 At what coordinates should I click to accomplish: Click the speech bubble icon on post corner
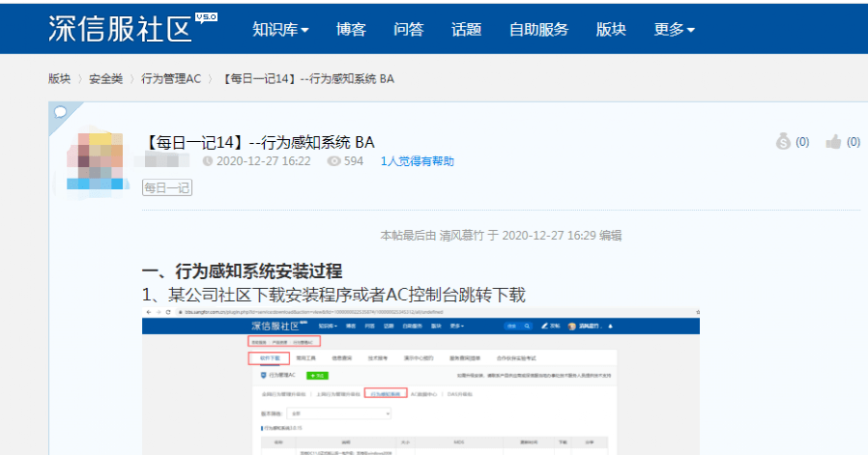[60, 112]
